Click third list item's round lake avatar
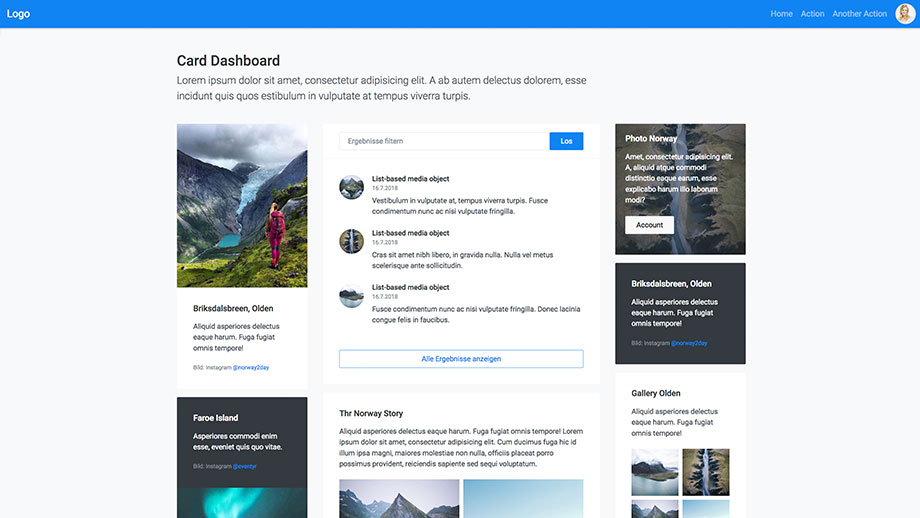 pyautogui.click(x=351, y=296)
